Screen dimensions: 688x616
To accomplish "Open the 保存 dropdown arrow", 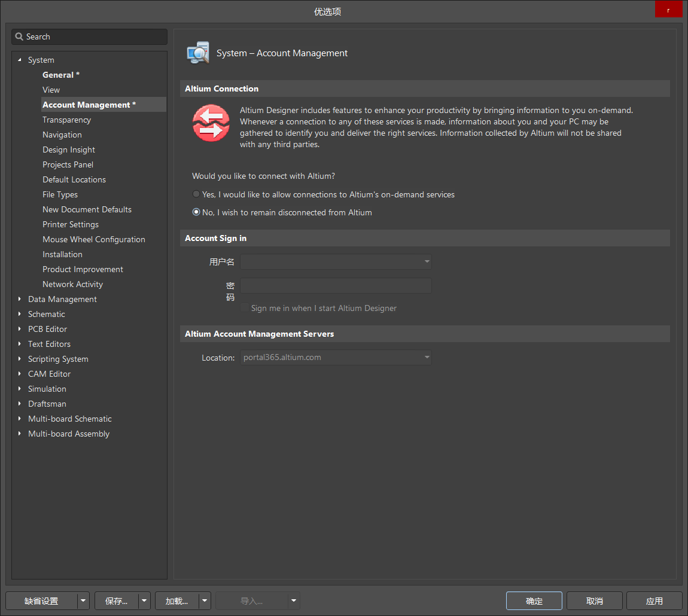I will [x=144, y=600].
